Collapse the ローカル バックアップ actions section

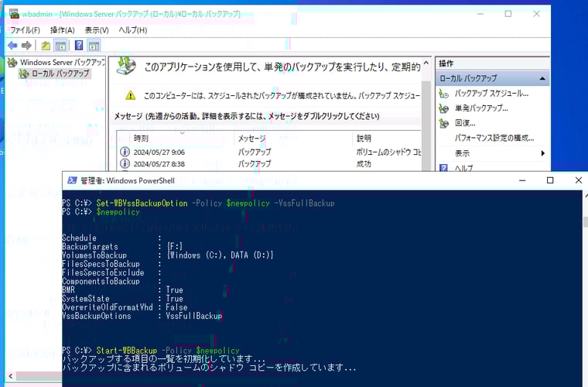click(542, 78)
